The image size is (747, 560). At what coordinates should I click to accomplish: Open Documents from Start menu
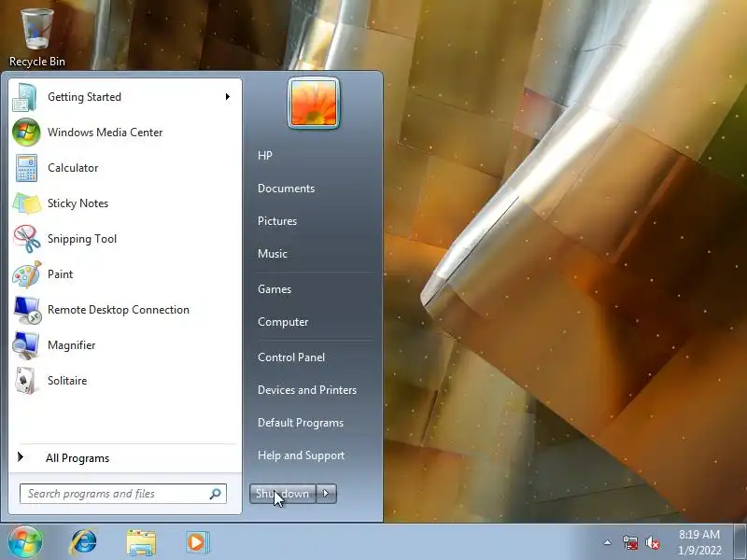(x=286, y=189)
